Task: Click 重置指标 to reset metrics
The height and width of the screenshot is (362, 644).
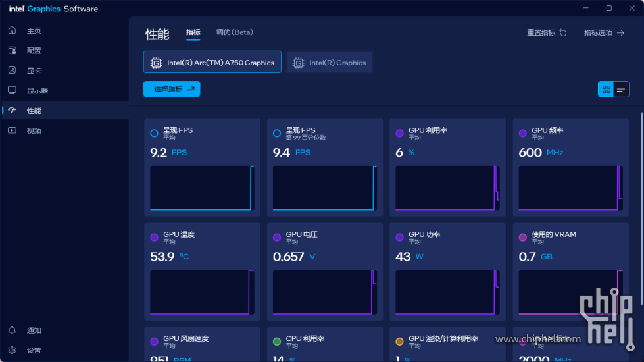Action: tap(547, 32)
